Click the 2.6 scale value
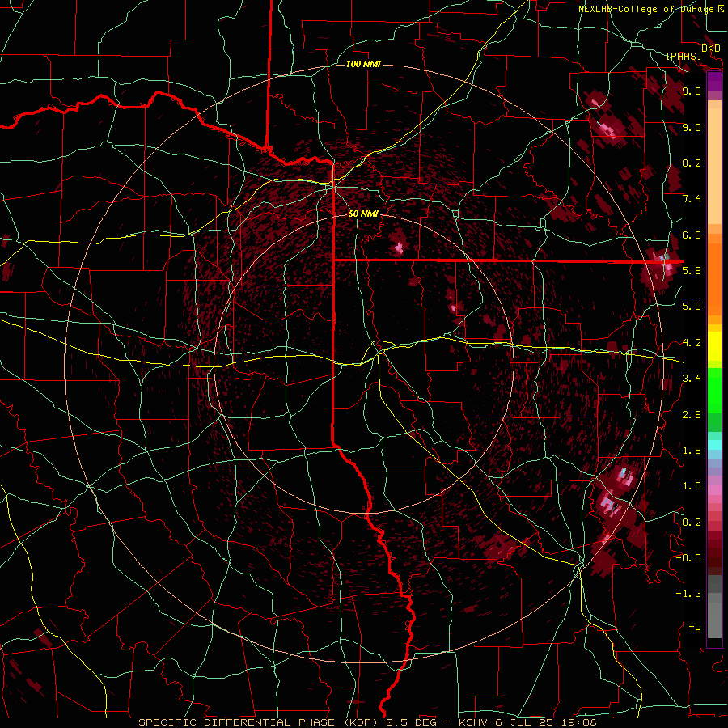Image resolution: width=728 pixels, height=728 pixels. [692, 415]
